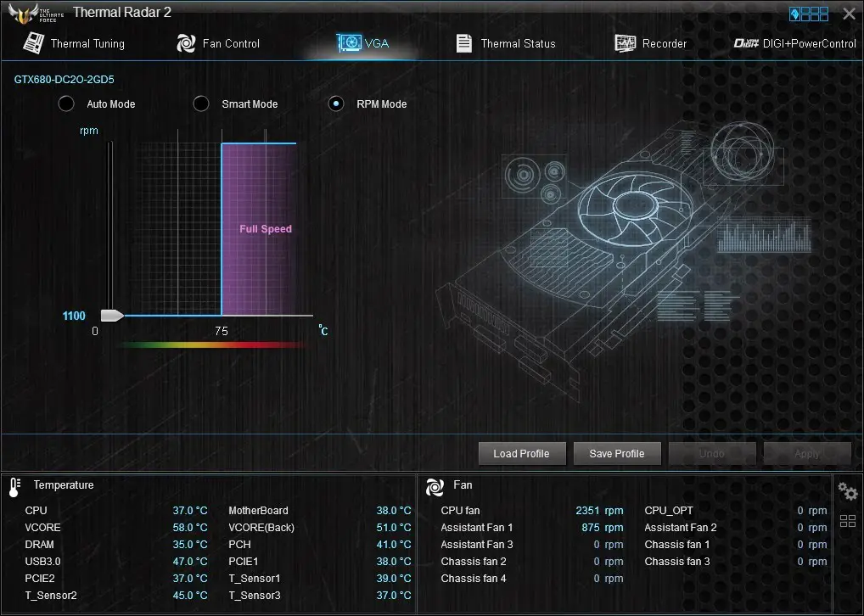This screenshot has height=616, width=864.
Task: Click the MotherBoard temperature row label
Action: pyautogui.click(x=258, y=511)
